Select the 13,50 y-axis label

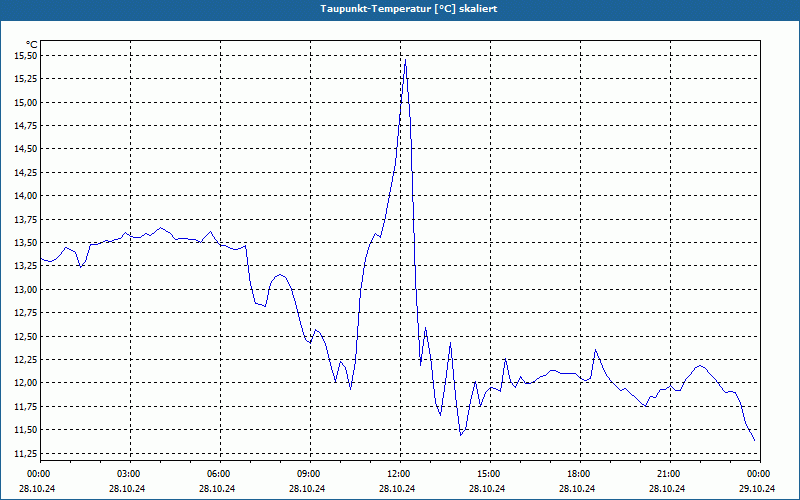coord(25,243)
